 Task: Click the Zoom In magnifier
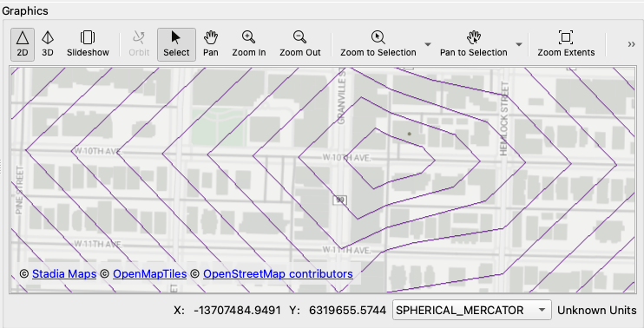tap(249, 44)
